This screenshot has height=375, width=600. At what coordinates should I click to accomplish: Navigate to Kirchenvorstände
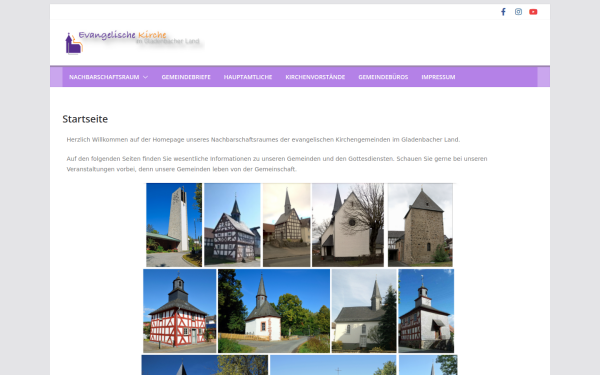coord(315,77)
